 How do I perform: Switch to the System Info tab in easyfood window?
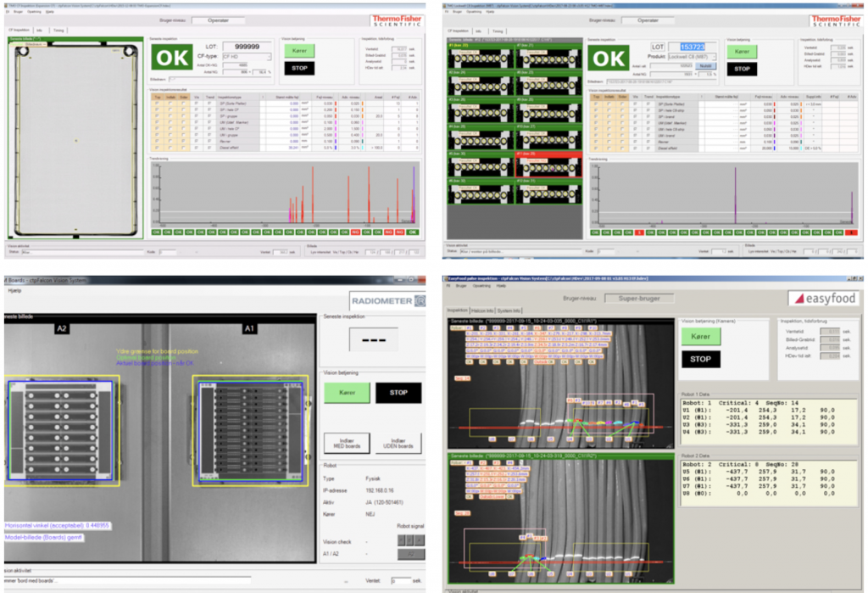click(x=509, y=310)
